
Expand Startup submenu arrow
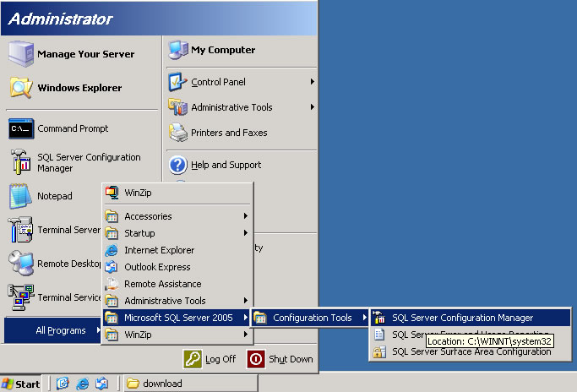(246, 232)
